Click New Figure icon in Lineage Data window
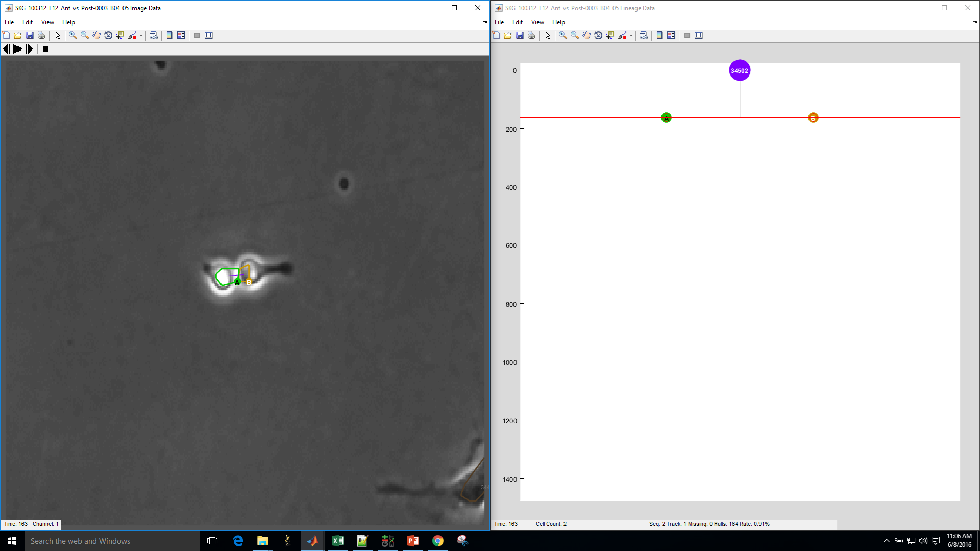Image resolution: width=980 pixels, height=551 pixels. [x=496, y=35]
